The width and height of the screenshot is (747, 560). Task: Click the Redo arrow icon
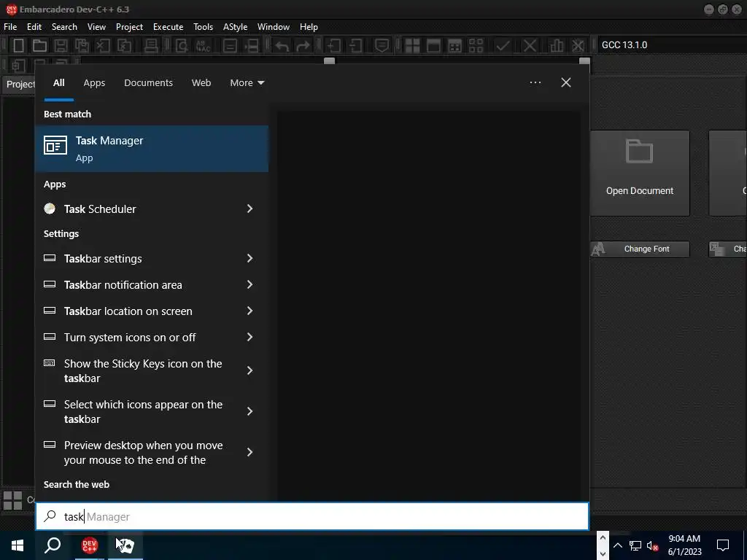pos(303,46)
